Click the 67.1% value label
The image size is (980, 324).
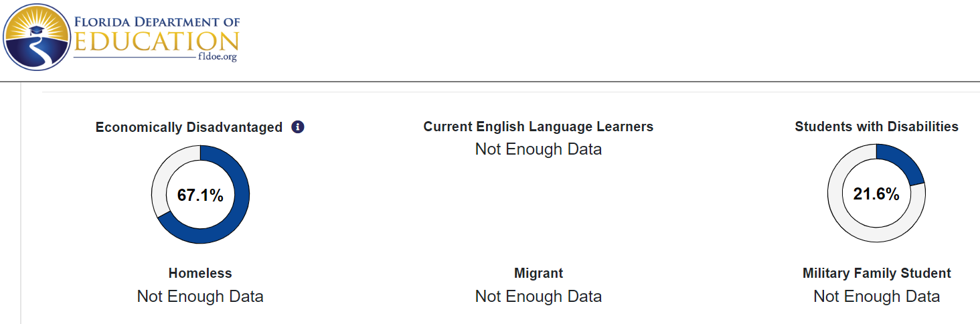(x=200, y=195)
